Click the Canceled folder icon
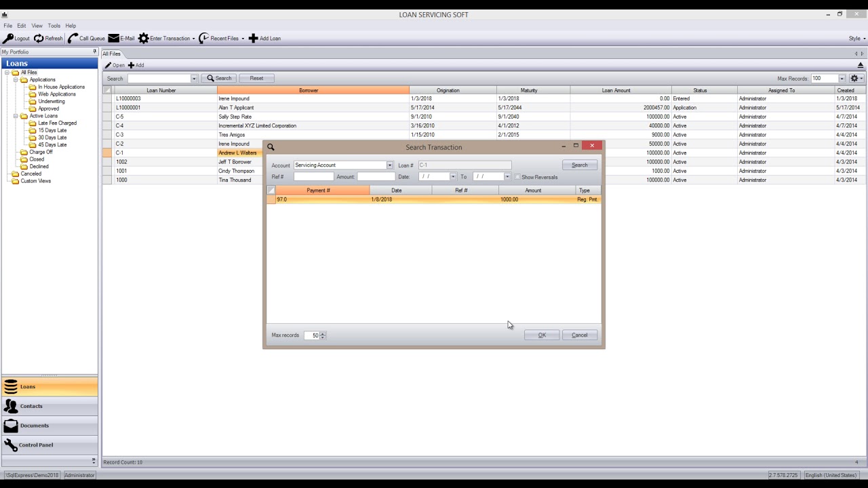The height and width of the screenshot is (488, 868). 16,174
